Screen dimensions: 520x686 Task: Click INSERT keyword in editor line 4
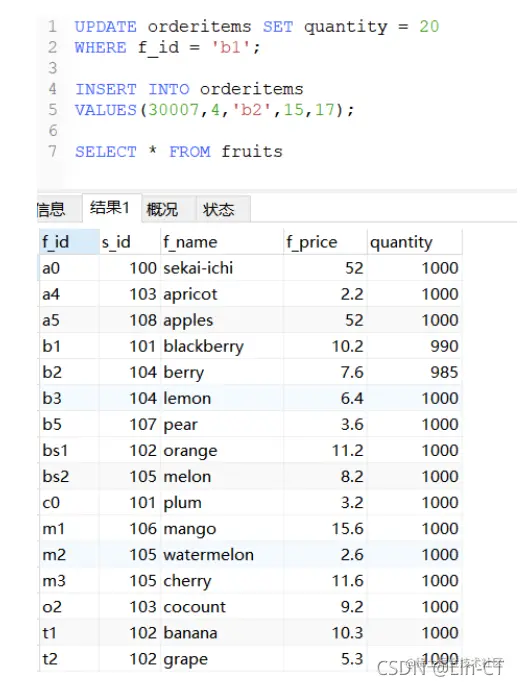coord(105,89)
